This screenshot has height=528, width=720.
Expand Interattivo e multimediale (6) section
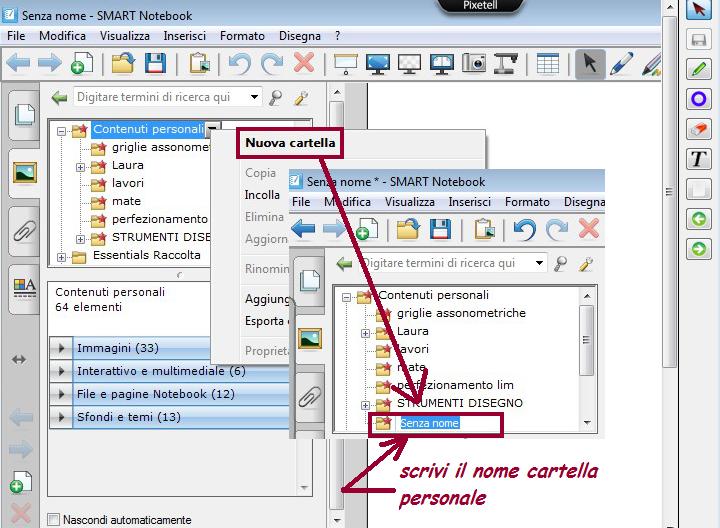point(61,371)
